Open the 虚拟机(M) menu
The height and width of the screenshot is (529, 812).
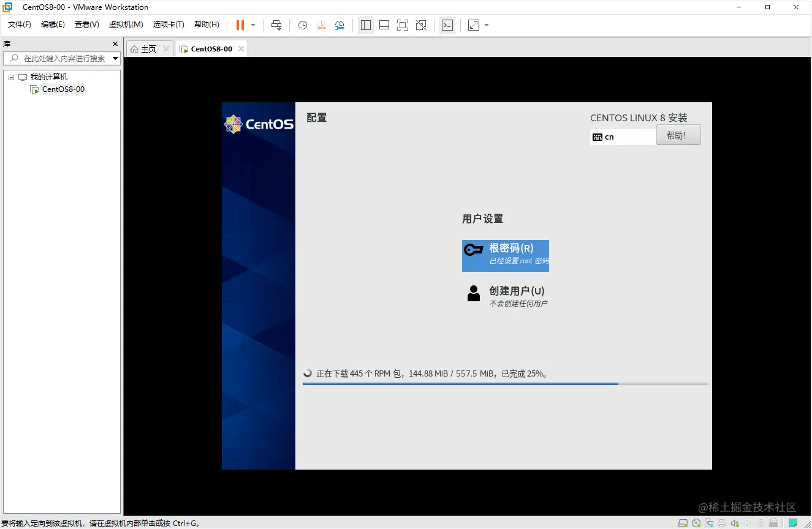coord(126,24)
